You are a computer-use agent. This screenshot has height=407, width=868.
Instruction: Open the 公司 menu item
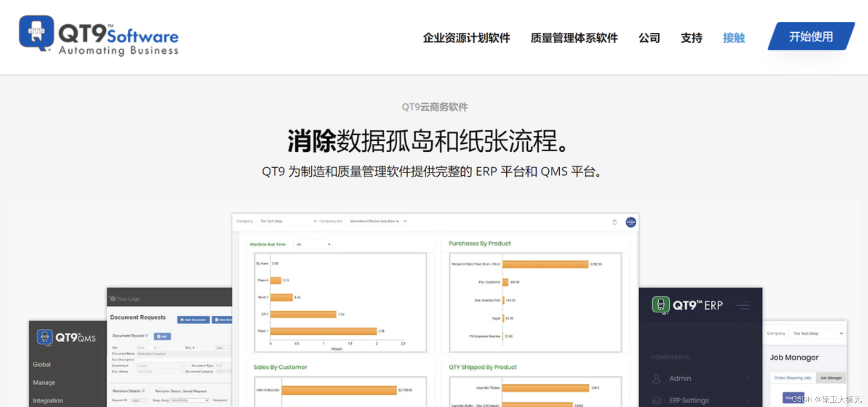649,38
